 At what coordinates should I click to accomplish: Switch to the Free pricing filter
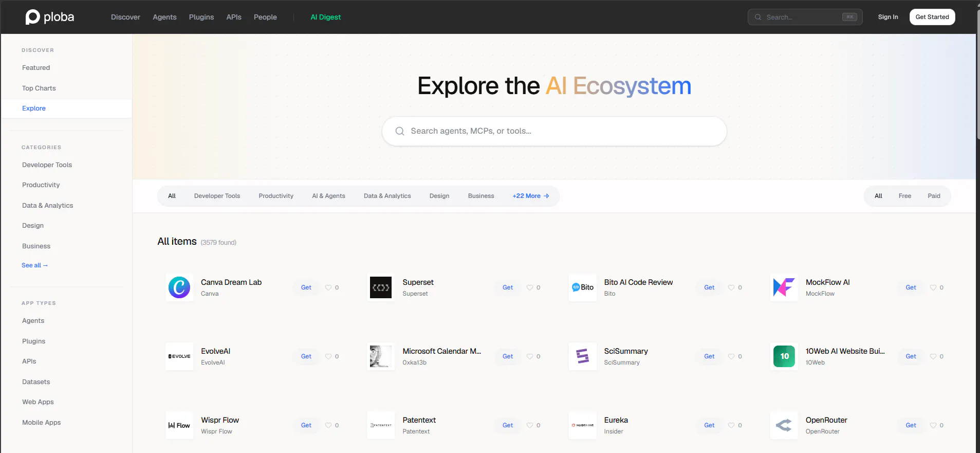tap(904, 196)
